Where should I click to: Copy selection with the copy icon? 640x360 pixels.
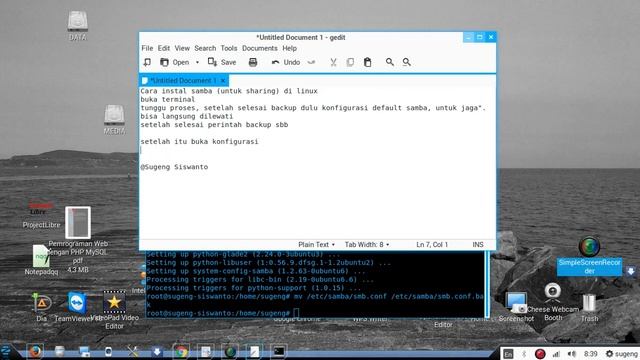click(x=350, y=62)
